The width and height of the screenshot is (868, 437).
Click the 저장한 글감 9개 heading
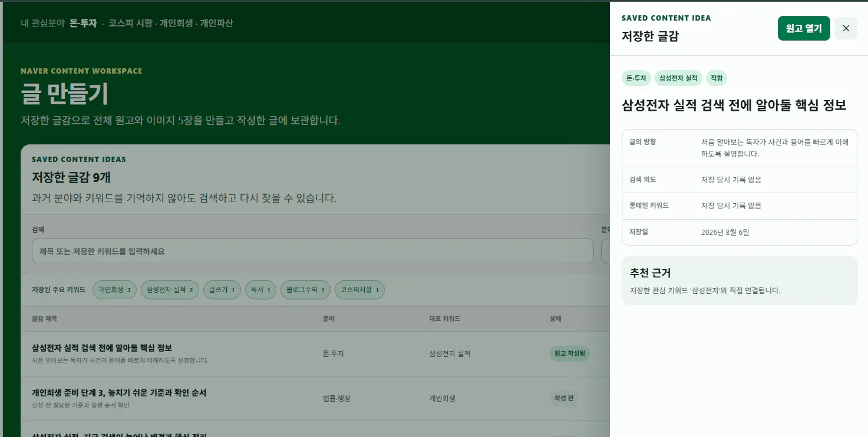point(71,177)
